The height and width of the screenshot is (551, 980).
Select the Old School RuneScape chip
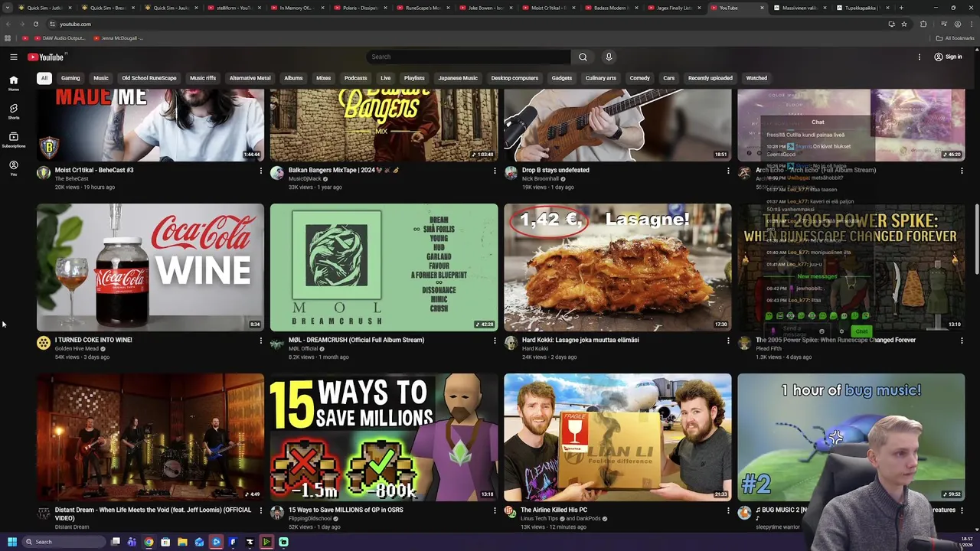point(149,78)
